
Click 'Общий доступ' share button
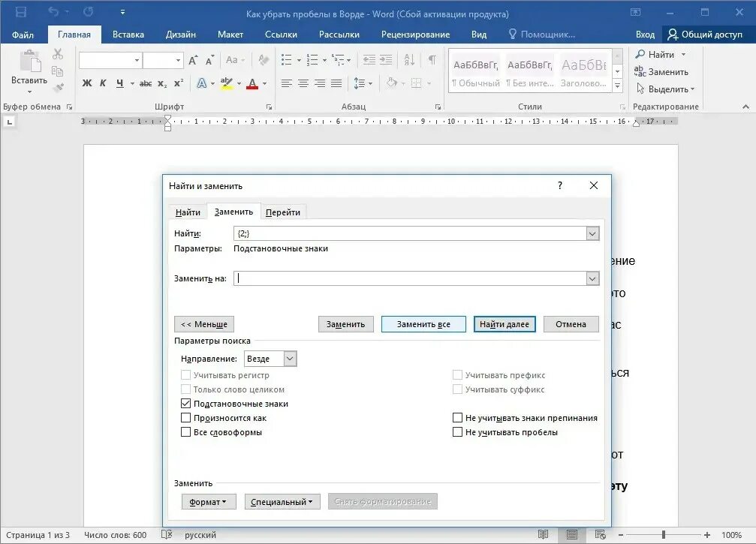[705, 35]
